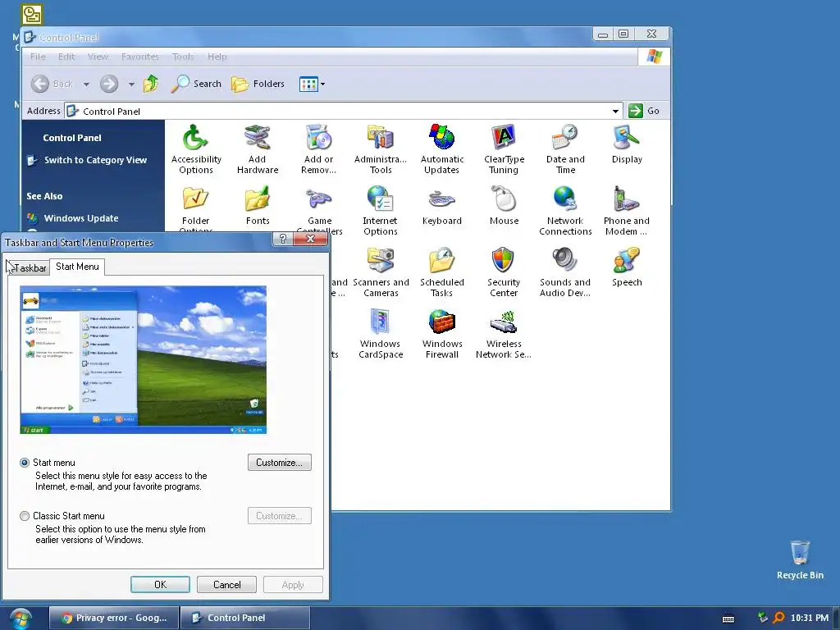Open Keyboard settings icon
The width and height of the screenshot is (840, 630).
pyautogui.click(x=442, y=206)
